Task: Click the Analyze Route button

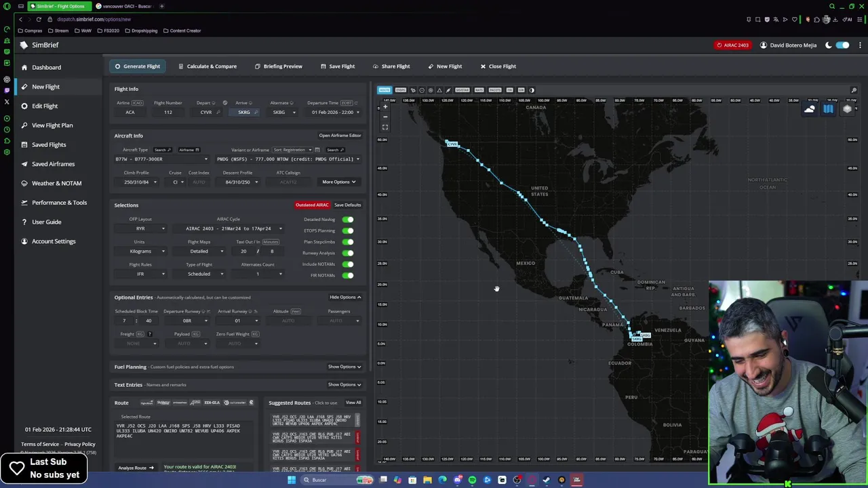Action: tap(136, 468)
